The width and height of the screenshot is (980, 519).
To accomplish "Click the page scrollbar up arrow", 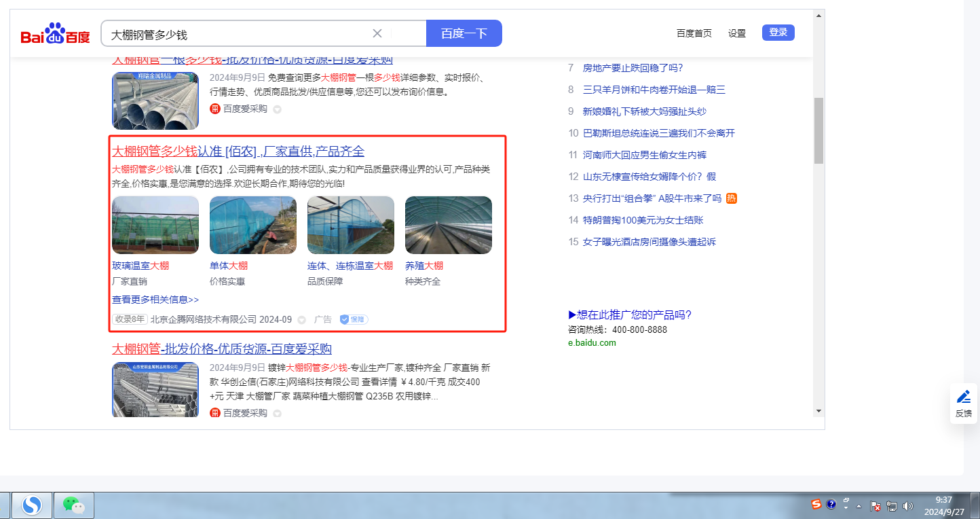I will coord(818,15).
